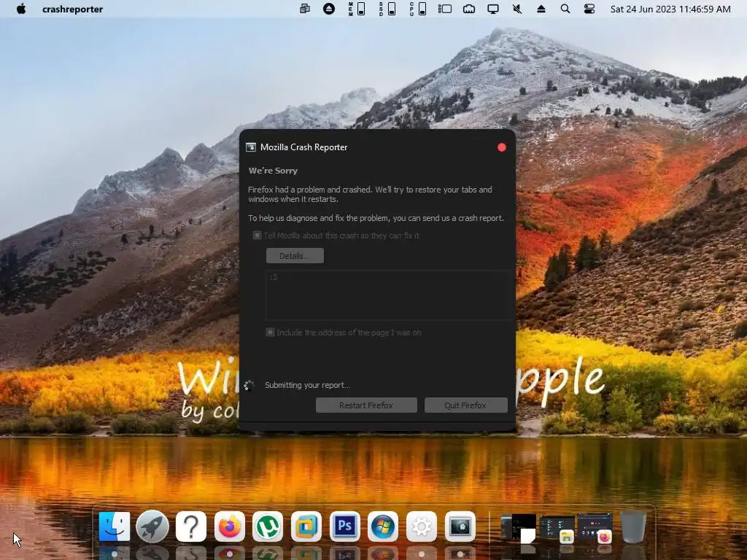Click the muted speaker volume icon
This screenshot has height=560, width=747.
pyautogui.click(x=517, y=9)
